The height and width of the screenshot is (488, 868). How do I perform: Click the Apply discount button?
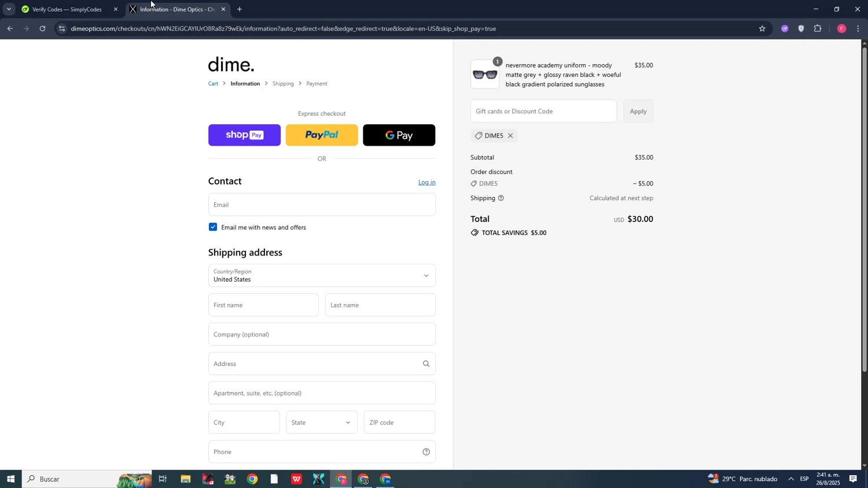[x=638, y=112]
